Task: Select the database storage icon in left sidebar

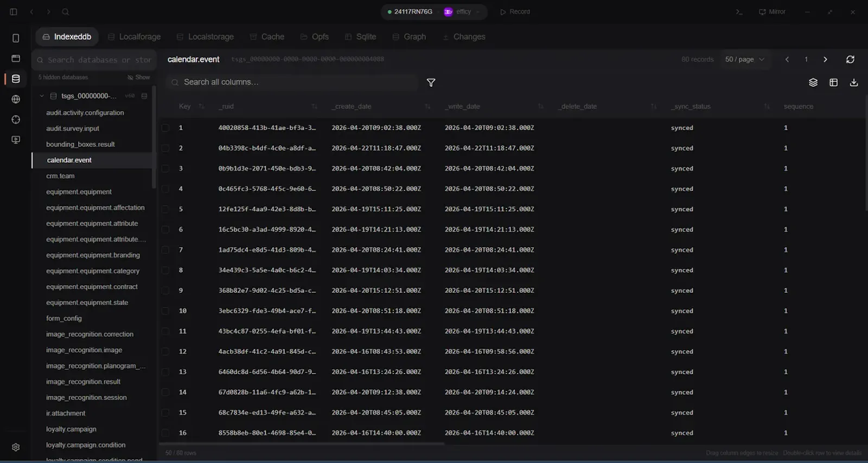Action: coord(16,79)
